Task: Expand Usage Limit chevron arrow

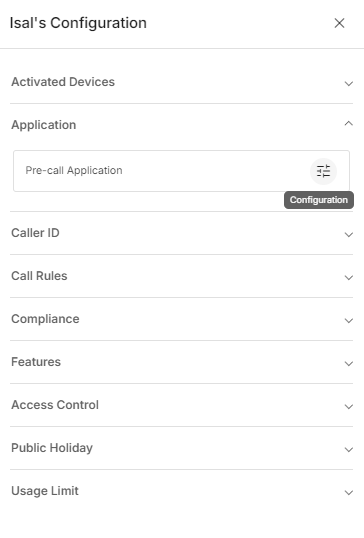Action: point(349,492)
